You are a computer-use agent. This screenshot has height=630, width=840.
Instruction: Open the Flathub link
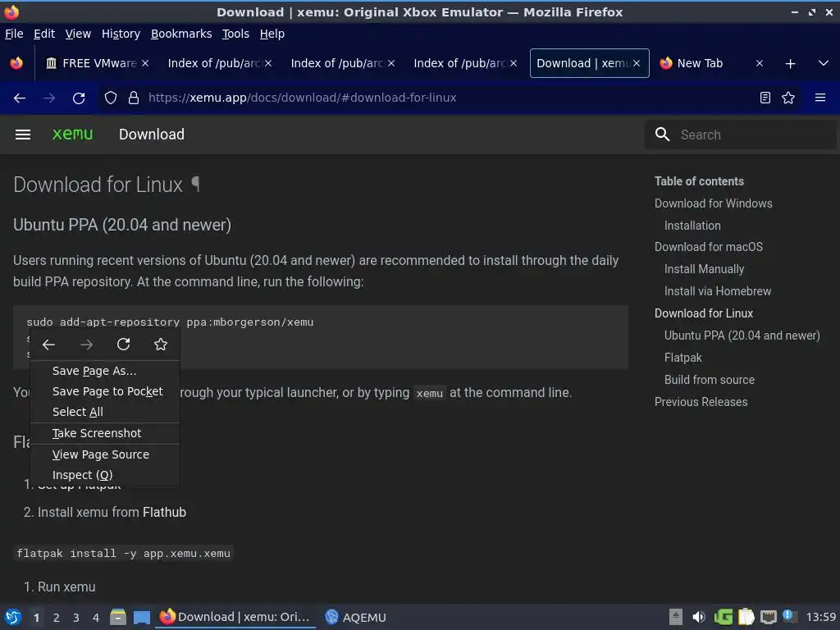[x=164, y=512]
